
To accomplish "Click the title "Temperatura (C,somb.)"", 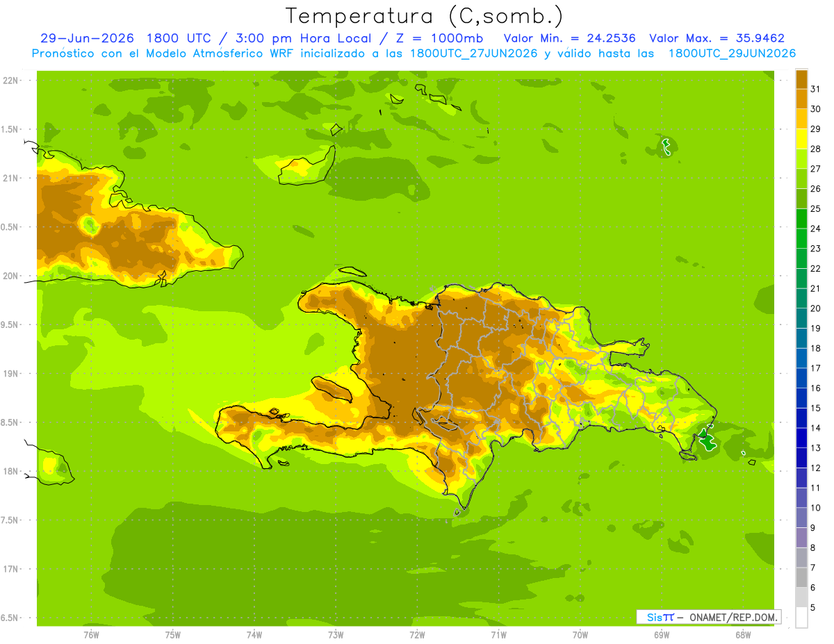I will (x=424, y=17).
